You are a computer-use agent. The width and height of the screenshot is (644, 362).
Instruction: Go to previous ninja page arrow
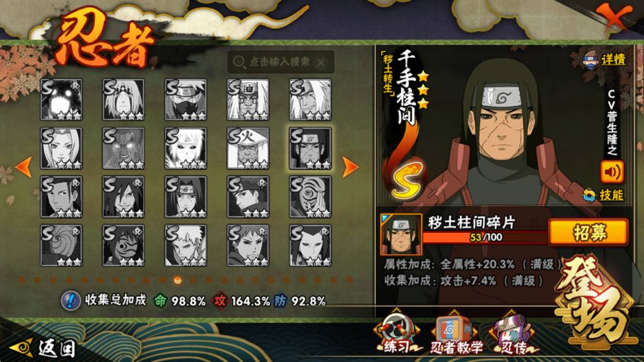[24, 167]
